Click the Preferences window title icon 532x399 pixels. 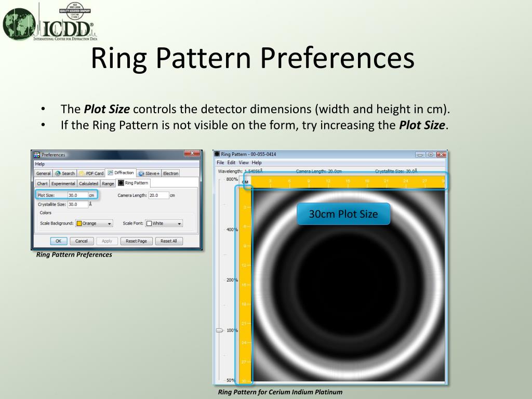(x=37, y=155)
